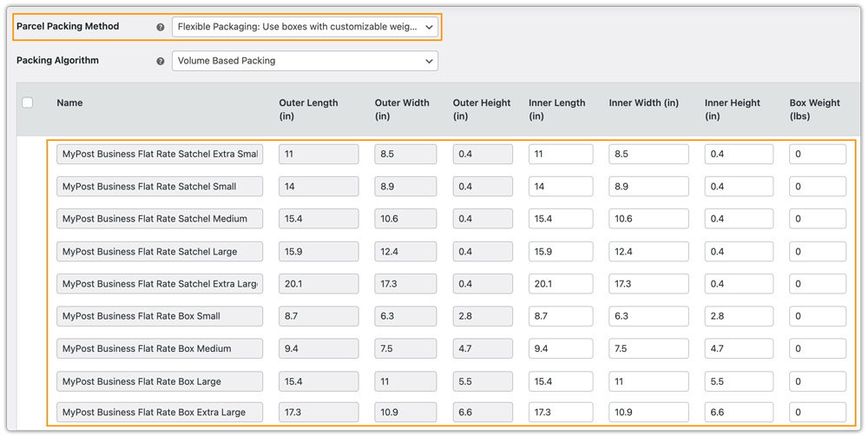Click inner width 8.9 of Satchel Small

pyautogui.click(x=648, y=187)
